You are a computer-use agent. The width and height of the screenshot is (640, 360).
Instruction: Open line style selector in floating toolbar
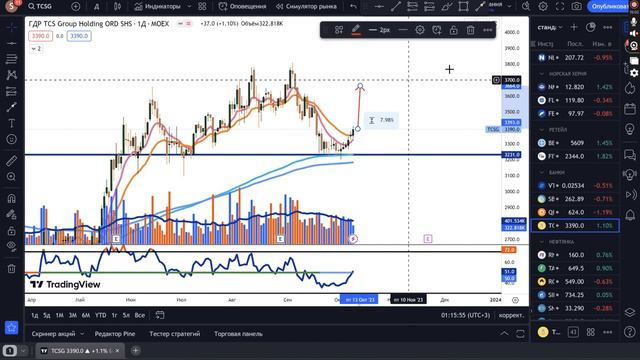click(x=403, y=30)
